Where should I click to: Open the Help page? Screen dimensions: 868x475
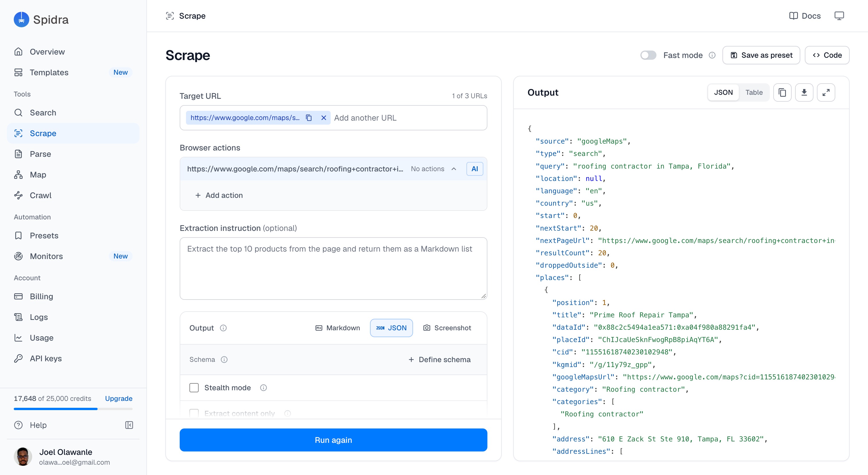click(x=30, y=425)
